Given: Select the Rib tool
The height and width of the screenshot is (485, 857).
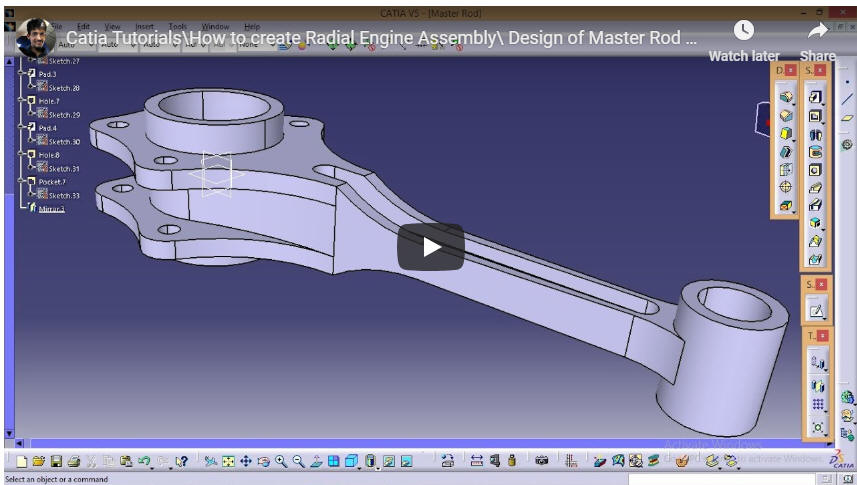Looking at the screenshot, I should (x=815, y=188).
